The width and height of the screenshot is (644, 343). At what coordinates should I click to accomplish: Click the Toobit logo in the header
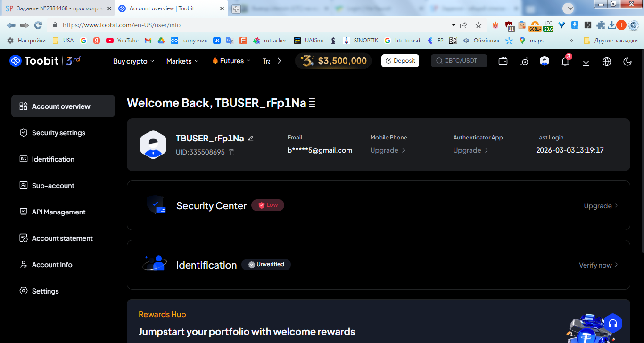pos(34,61)
